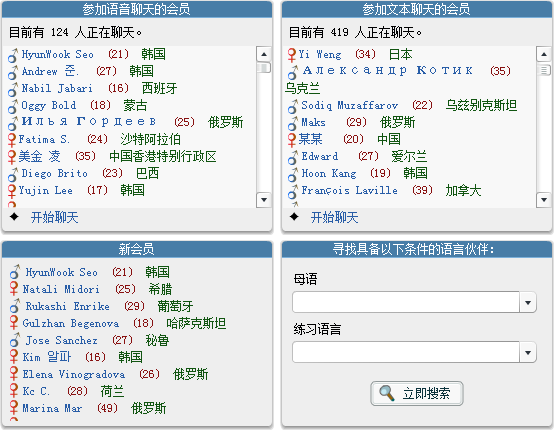This screenshot has width=557, height=430.
Task: Click female icon beside Elena Vinogradova
Action: coord(14,373)
